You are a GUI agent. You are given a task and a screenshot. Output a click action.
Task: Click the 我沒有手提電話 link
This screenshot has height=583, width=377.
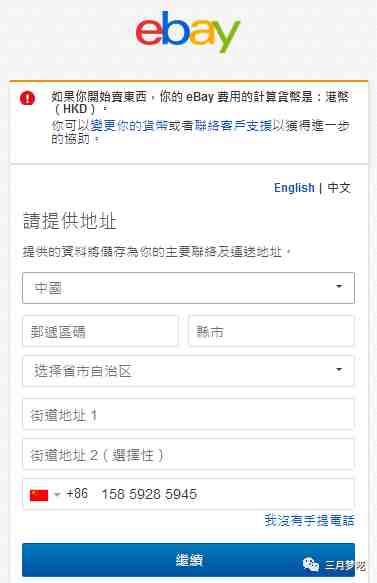coord(309,521)
